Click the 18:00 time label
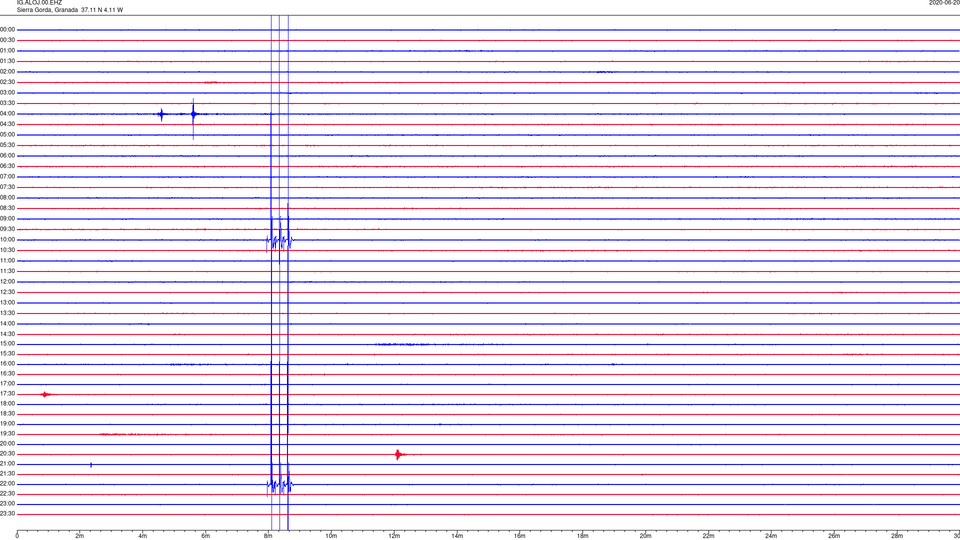Image resolution: width=960 pixels, height=540 pixels. click(8, 403)
